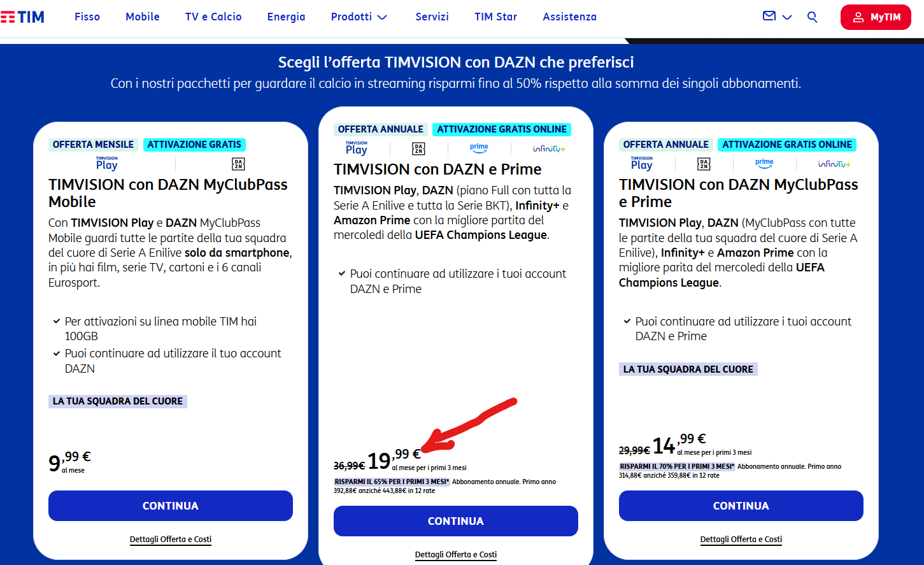Expand the chevron next to mail icon
The image size is (924, 565).
click(787, 17)
